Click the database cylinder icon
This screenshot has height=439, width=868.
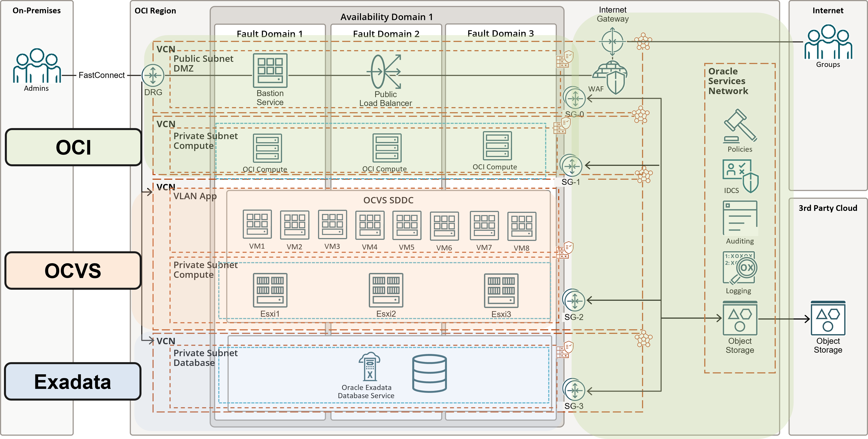(x=430, y=373)
